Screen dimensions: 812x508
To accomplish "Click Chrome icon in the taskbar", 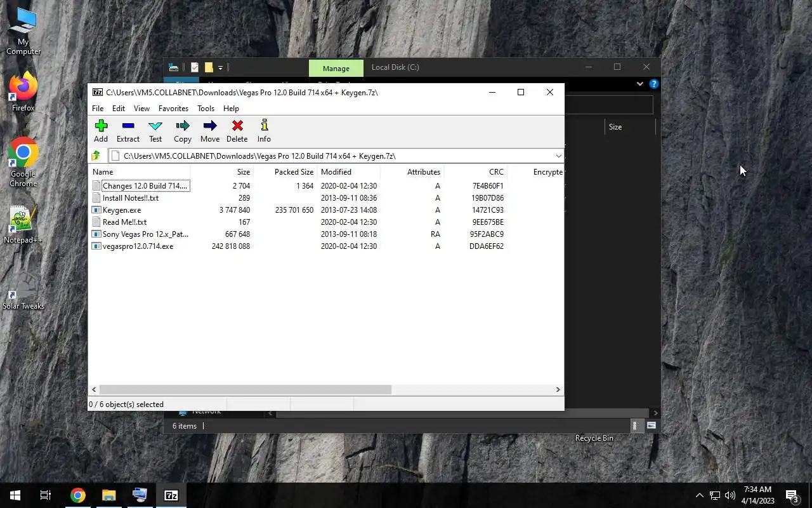I will pyautogui.click(x=78, y=495).
